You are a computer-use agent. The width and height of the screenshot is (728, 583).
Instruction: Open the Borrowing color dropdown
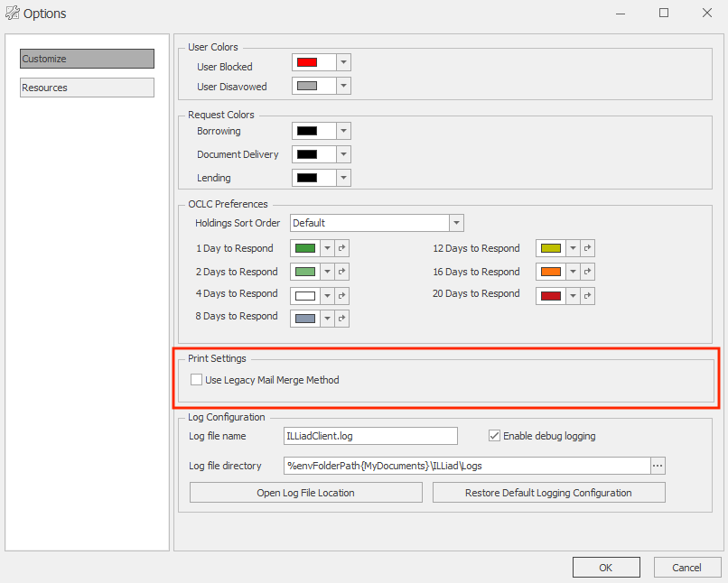pos(343,130)
